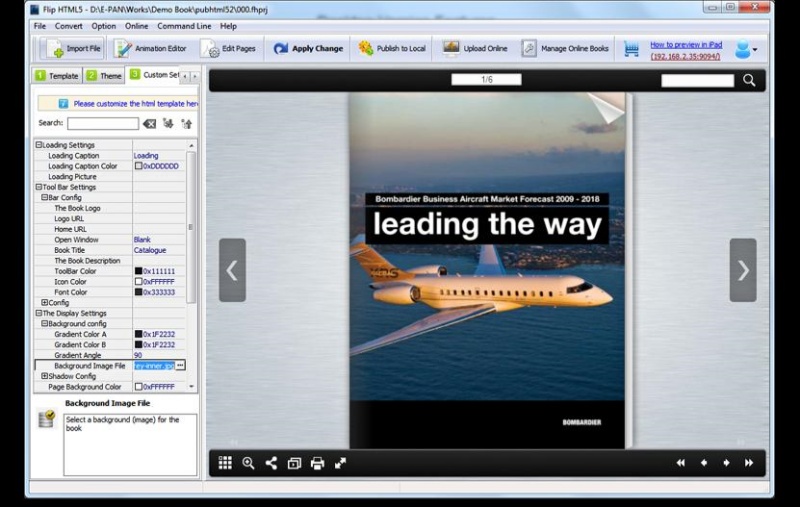Screen dimensions: 800x507
Task: Flip to the next page using right arrow
Action: pos(743,270)
